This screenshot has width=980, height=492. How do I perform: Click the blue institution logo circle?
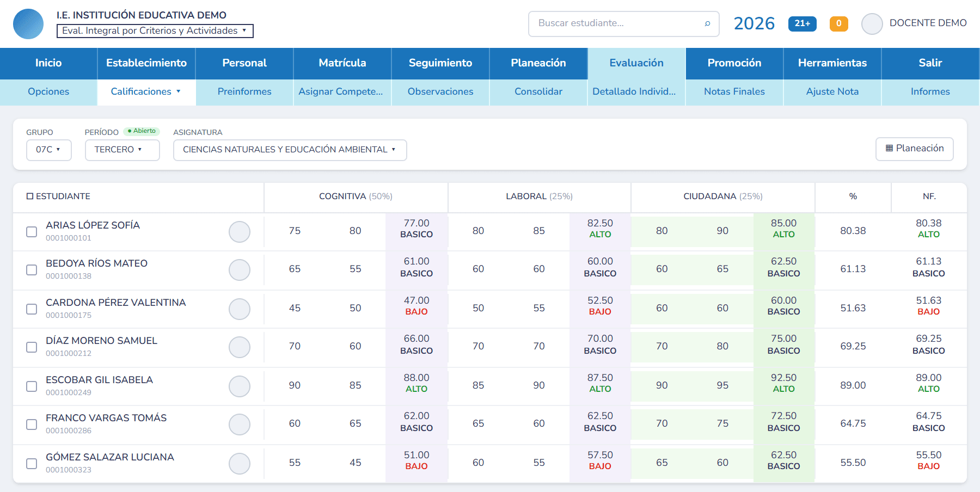(x=28, y=24)
